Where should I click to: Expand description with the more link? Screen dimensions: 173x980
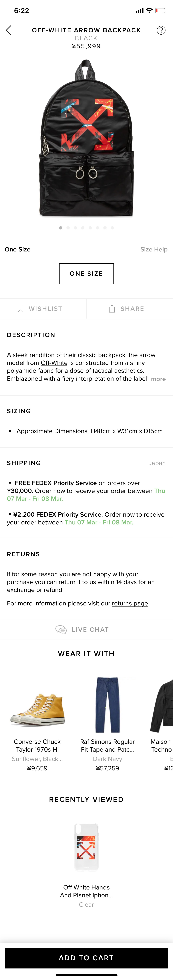[x=158, y=379]
